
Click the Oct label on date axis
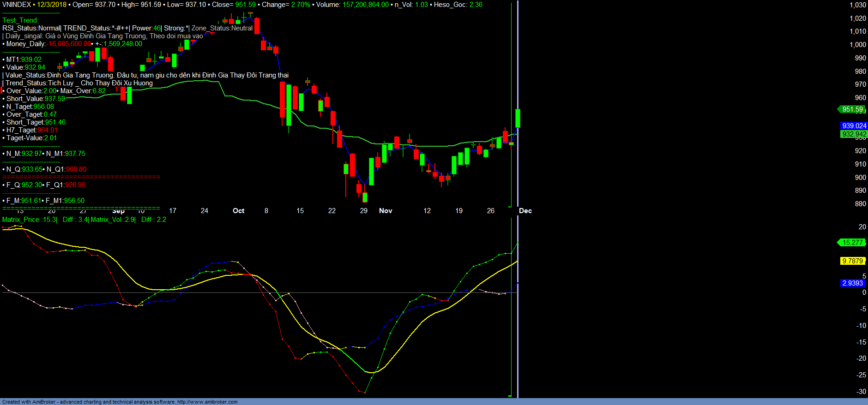[x=238, y=211]
